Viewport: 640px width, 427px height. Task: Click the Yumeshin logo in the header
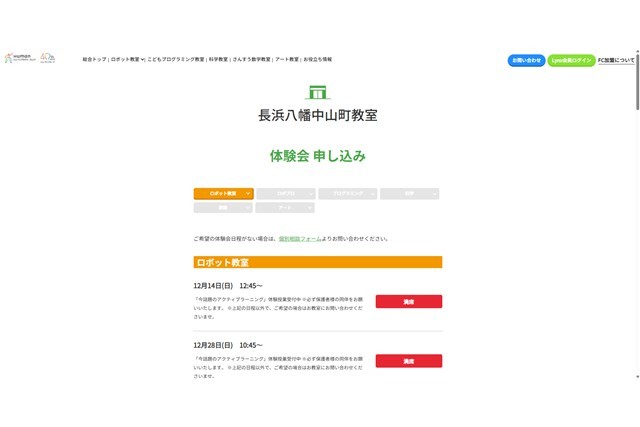(20, 58)
